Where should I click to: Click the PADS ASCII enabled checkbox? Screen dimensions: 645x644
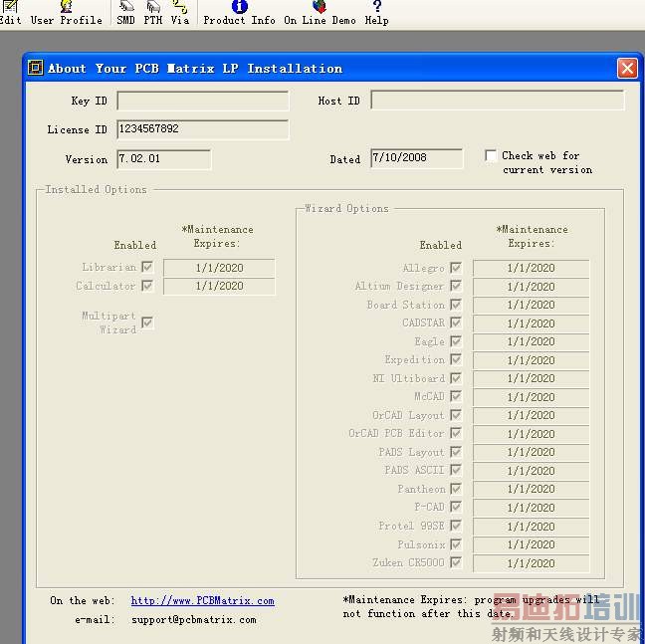455,470
